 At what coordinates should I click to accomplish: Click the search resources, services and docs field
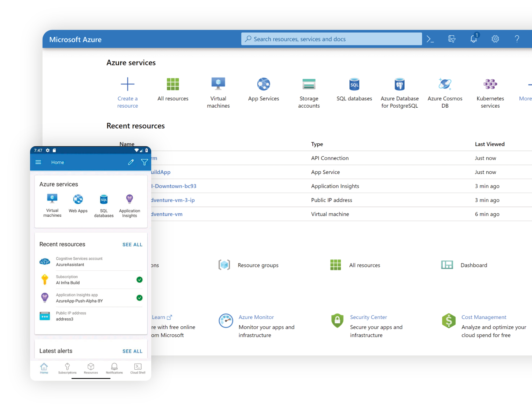[x=332, y=39]
